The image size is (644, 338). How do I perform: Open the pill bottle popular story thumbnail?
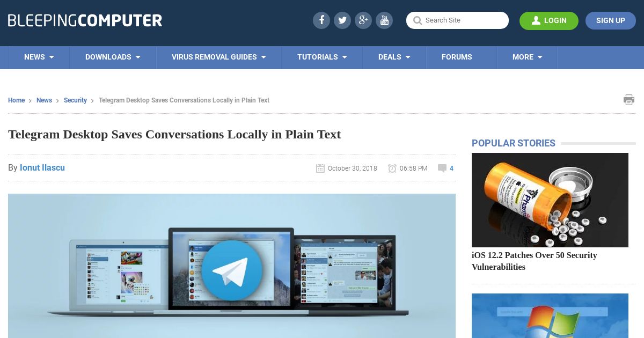pyautogui.click(x=550, y=200)
